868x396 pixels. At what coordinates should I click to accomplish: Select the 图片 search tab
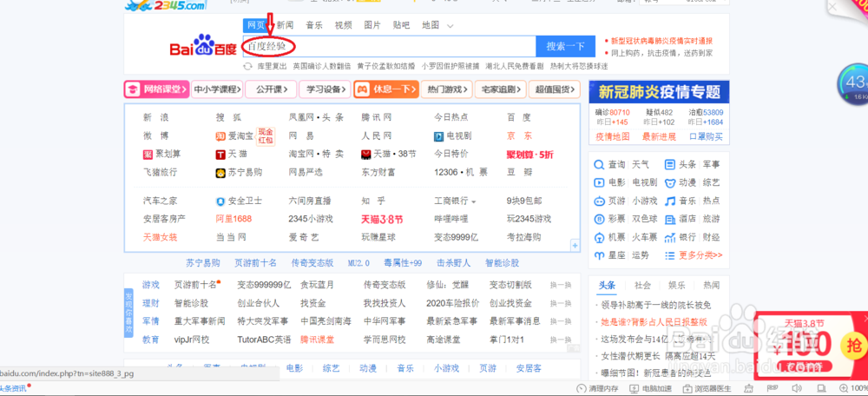pyautogui.click(x=372, y=25)
